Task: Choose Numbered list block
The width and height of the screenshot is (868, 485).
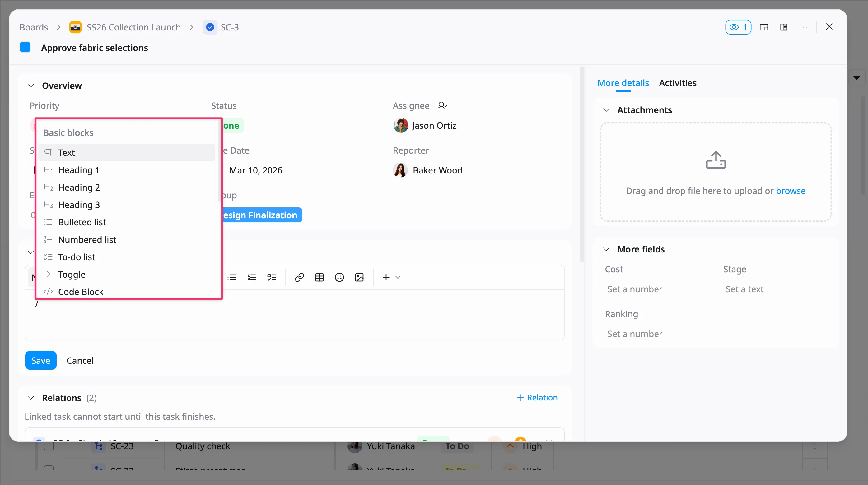Action: [x=127, y=239]
